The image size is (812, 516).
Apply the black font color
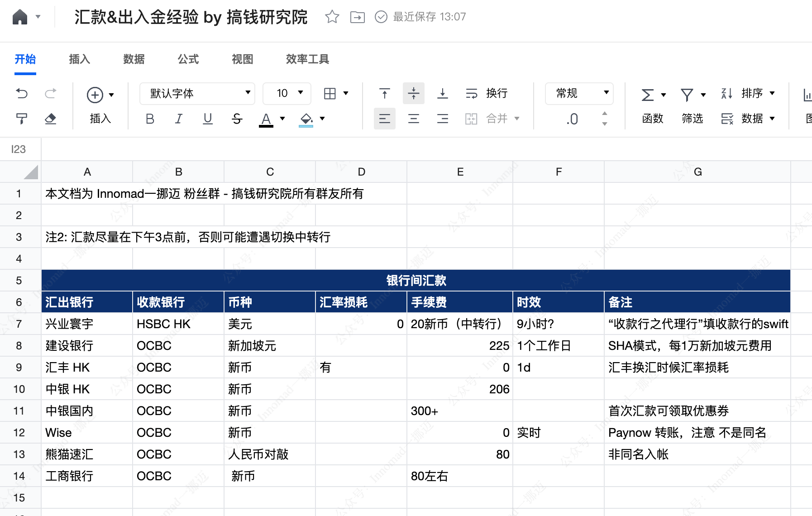point(266,119)
